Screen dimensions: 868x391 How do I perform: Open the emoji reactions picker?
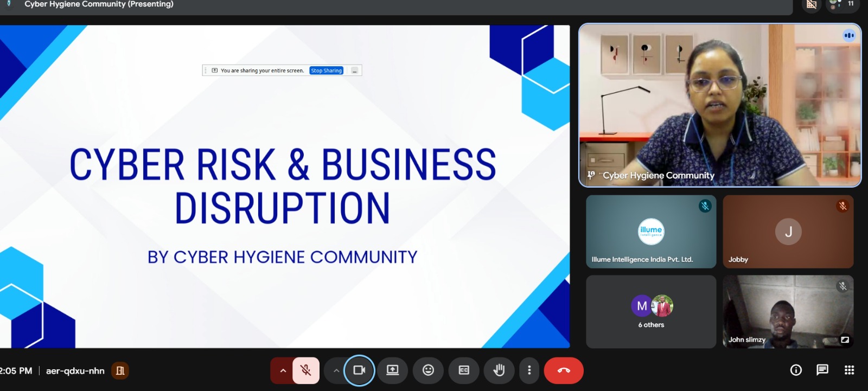[428, 370]
